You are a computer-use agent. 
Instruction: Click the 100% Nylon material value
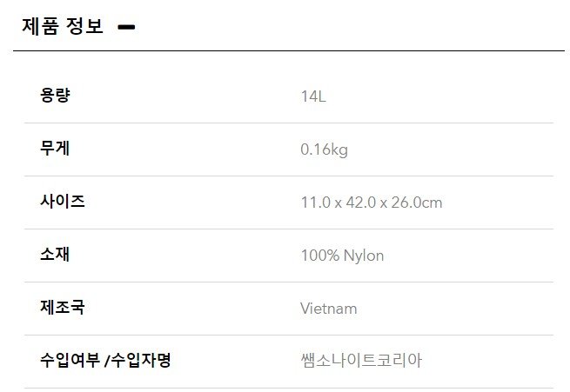tap(343, 256)
